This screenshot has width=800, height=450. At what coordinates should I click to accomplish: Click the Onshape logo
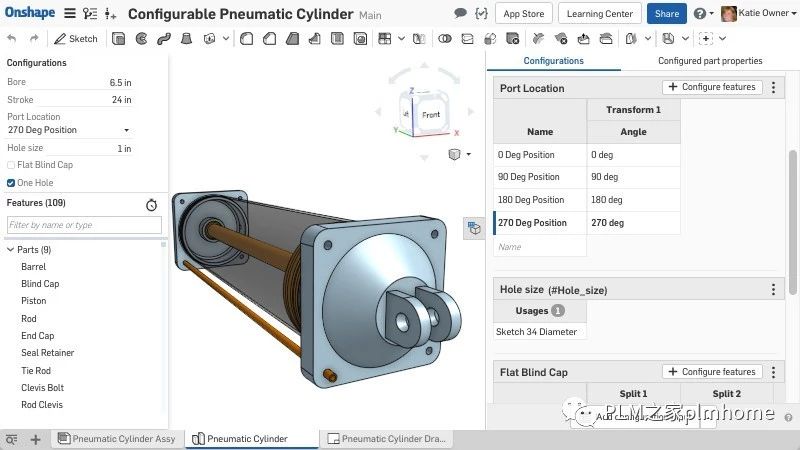coord(30,12)
